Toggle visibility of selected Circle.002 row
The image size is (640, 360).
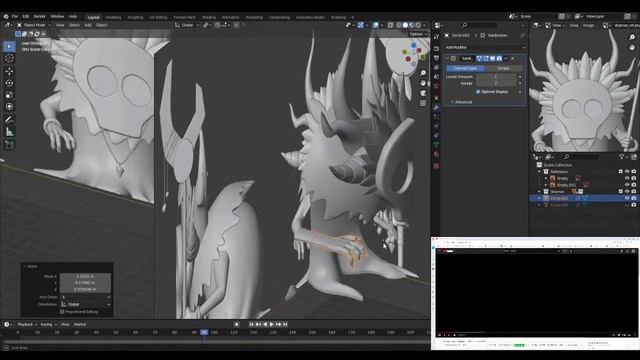coord(627,198)
